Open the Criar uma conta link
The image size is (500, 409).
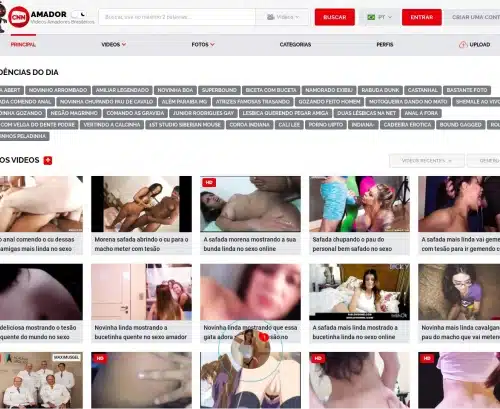[x=476, y=17]
